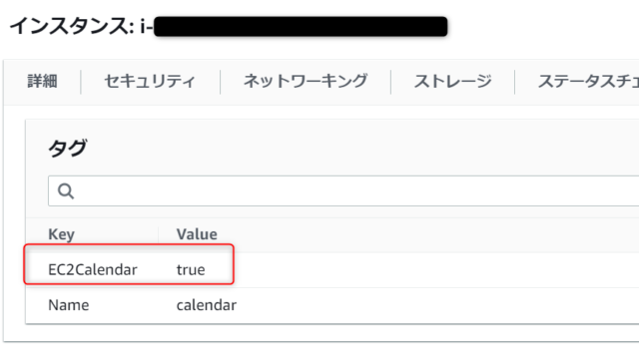
Task: Click the インスタンス page heading text
Action: (x=72, y=26)
